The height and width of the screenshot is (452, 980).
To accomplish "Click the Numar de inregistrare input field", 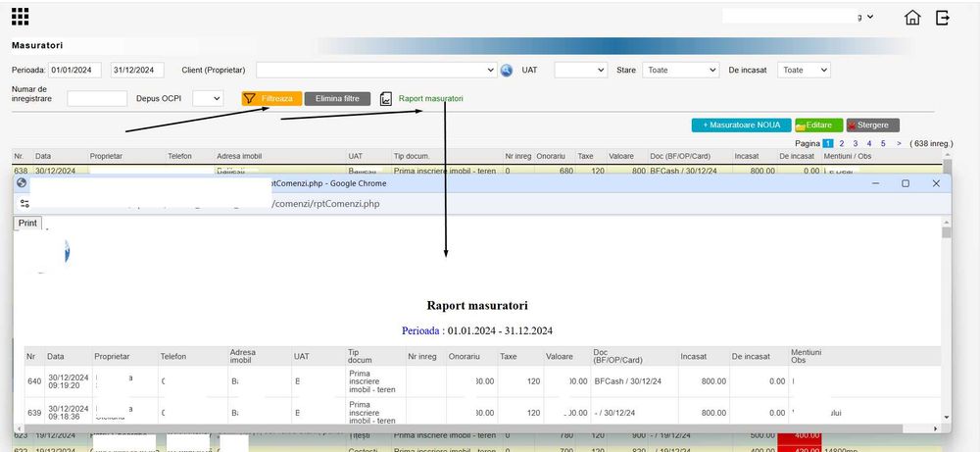I will 97,99.
